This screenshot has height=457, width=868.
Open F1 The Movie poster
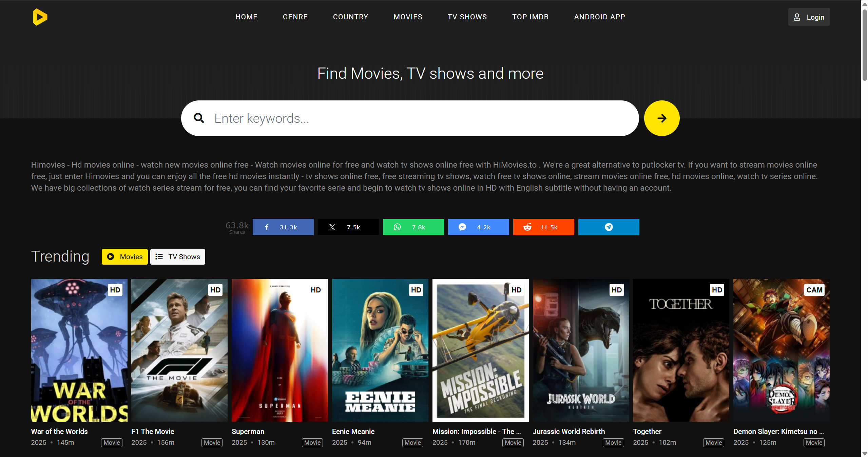point(179,350)
